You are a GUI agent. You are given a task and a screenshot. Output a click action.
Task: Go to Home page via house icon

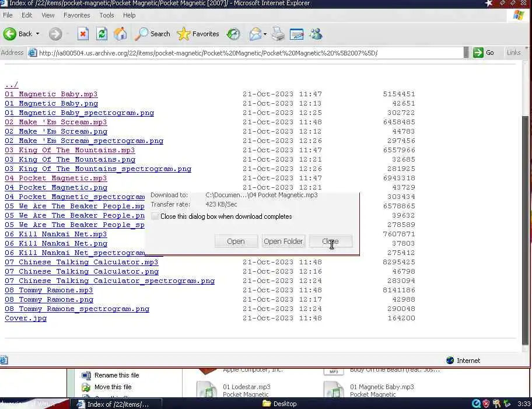120,34
